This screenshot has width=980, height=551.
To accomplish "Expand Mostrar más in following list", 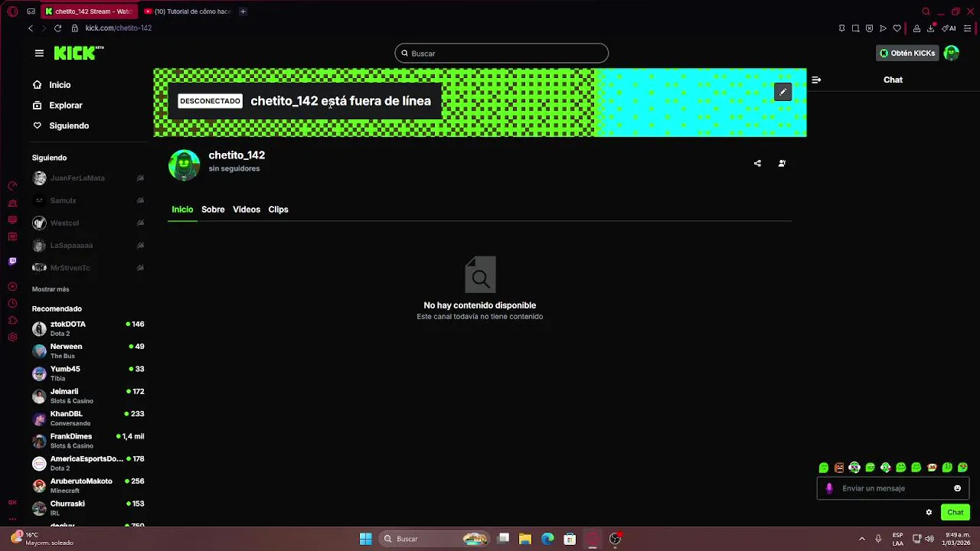I will coord(51,289).
